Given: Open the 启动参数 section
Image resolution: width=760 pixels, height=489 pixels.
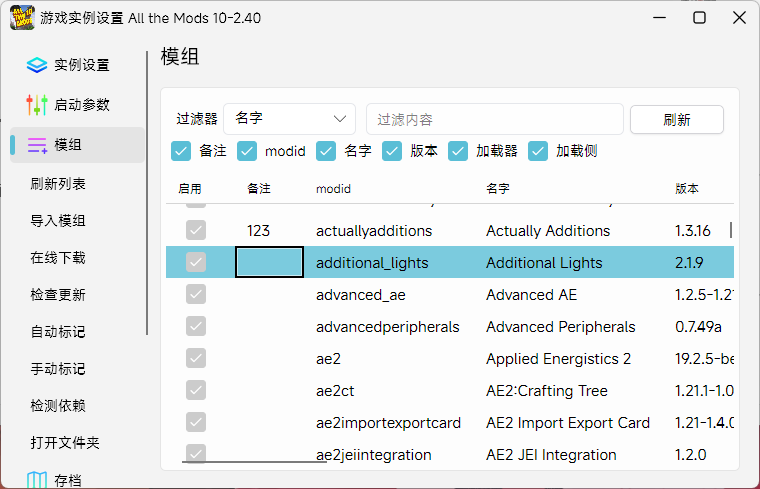Looking at the screenshot, I should (81, 105).
